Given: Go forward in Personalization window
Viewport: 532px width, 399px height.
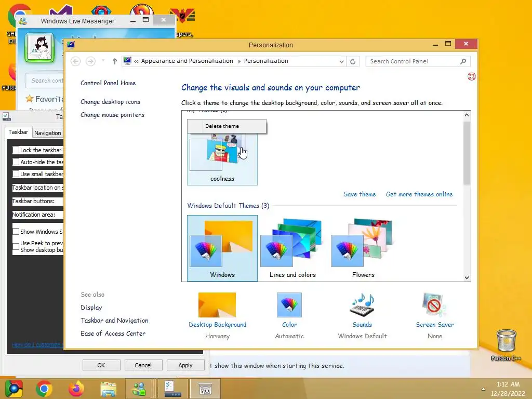Looking at the screenshot, I should [x=90, y=61].
